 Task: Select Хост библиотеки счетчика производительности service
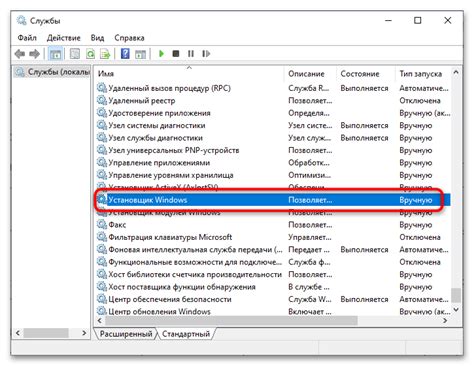pos(273,274)
